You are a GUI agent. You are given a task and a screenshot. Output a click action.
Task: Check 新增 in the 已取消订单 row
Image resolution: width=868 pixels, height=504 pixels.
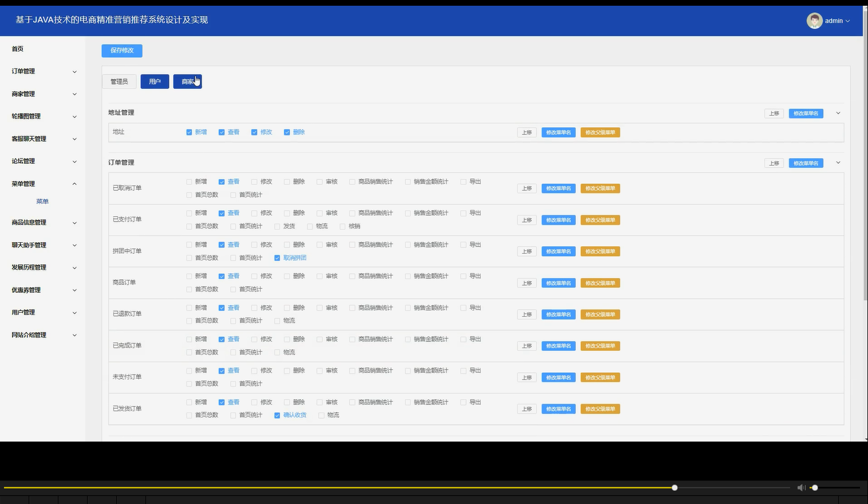click(x=189, y=182)
